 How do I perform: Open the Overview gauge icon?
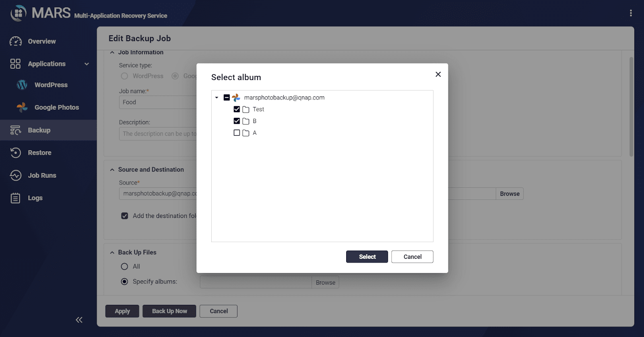[x=16, y=41]
